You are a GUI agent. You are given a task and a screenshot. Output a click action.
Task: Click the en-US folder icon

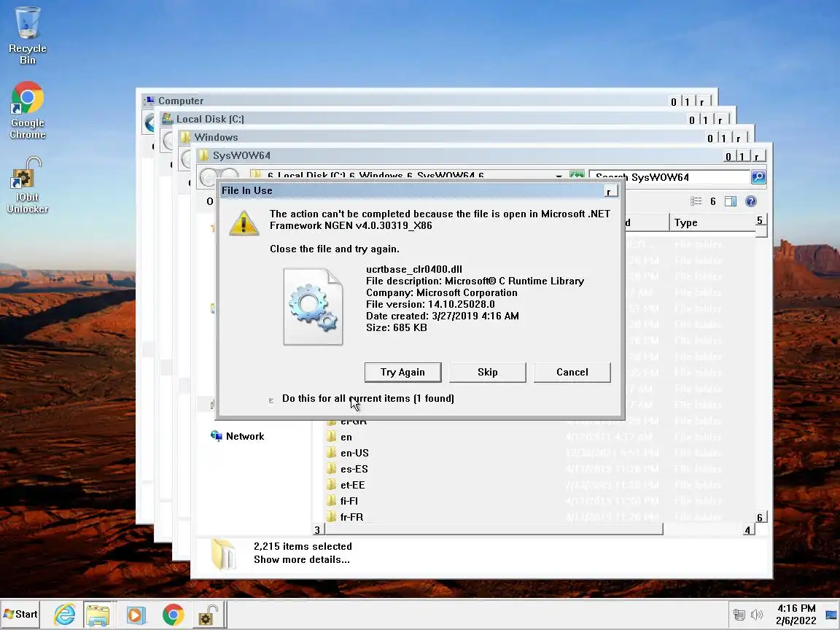point(332,453)
